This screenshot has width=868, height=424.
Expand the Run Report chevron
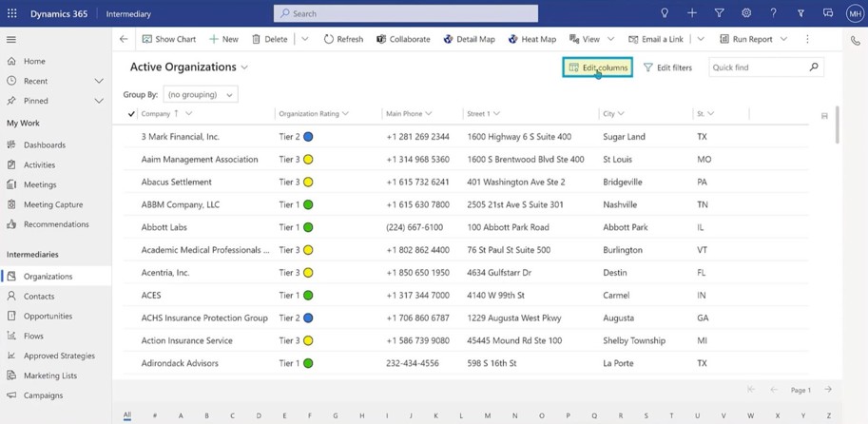pyautogui.click(x=783, y=39)
